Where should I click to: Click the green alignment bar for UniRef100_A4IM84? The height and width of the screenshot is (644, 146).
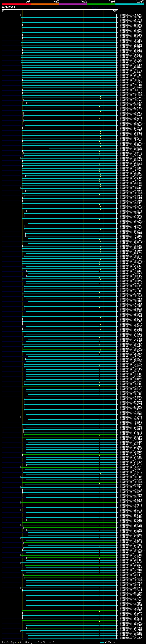tap(69, 417)
